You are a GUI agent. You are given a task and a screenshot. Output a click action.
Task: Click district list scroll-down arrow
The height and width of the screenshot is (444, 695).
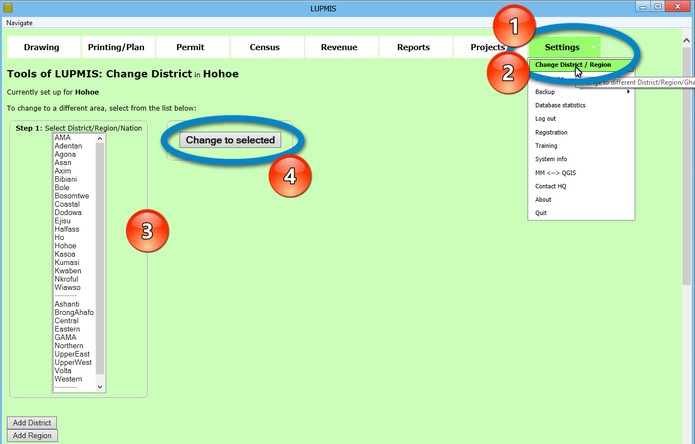[100, 387]
